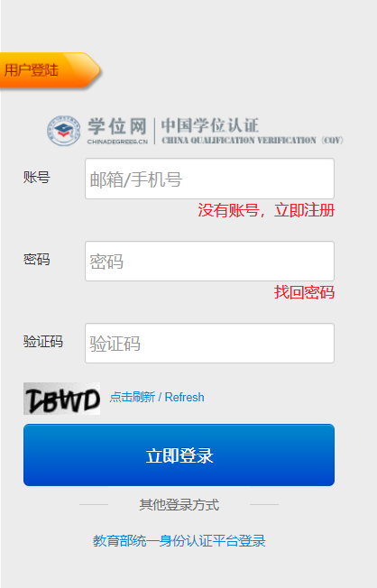Click the orange 用户登陆 banner
The image size is (377, 588).
tap(50, 70)
